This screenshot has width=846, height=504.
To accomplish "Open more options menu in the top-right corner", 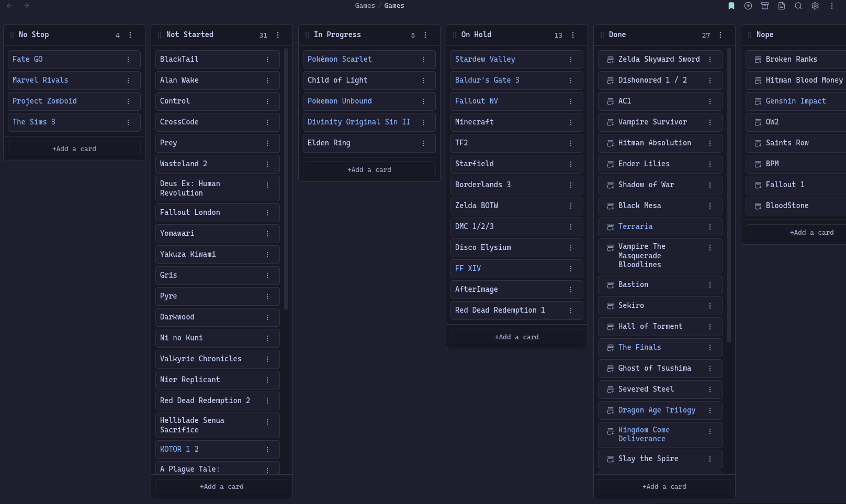I will point(832,6).
